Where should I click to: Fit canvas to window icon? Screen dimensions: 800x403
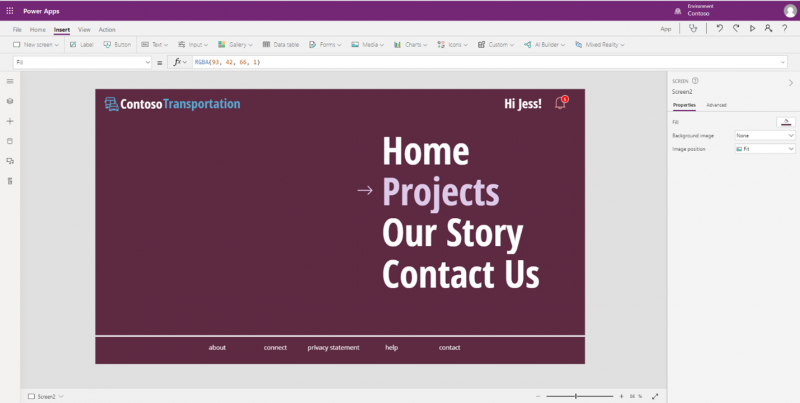[655, 396]
